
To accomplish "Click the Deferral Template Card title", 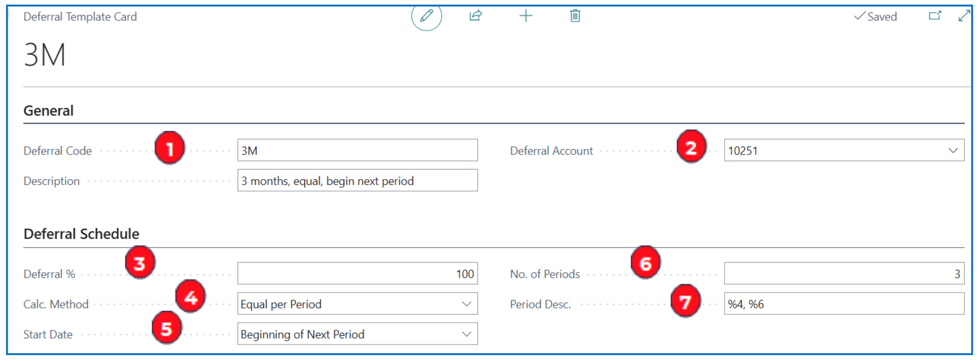I will coord(80,17).
